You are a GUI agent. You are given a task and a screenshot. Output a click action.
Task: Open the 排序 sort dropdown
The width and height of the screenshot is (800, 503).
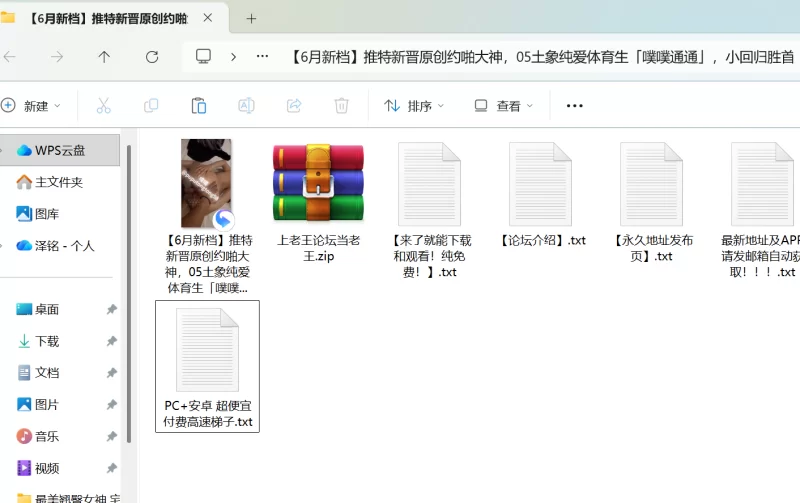414,105
